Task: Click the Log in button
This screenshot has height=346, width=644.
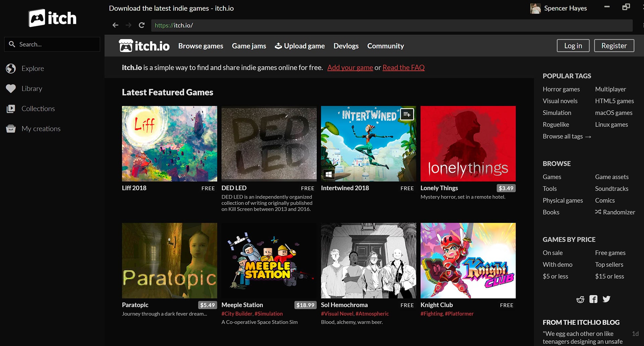Action: tap(573, 46)
